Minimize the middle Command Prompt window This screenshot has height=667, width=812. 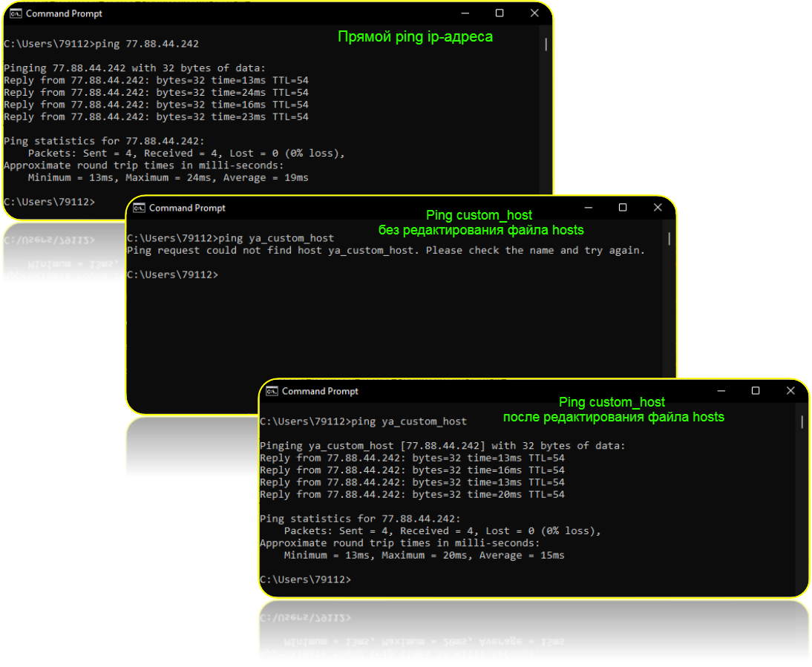589,208
